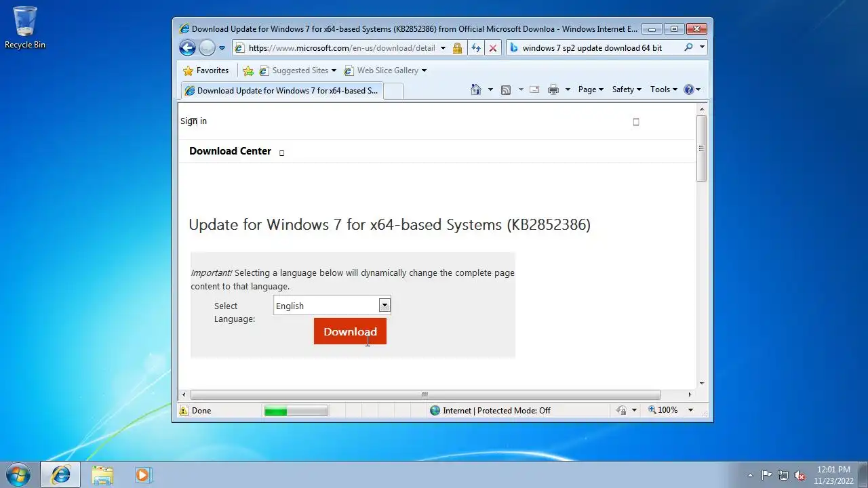This screenshot has width=868, height=488.
Task: Click Add to Favorites Bar icon
Action: click(248, 70)
